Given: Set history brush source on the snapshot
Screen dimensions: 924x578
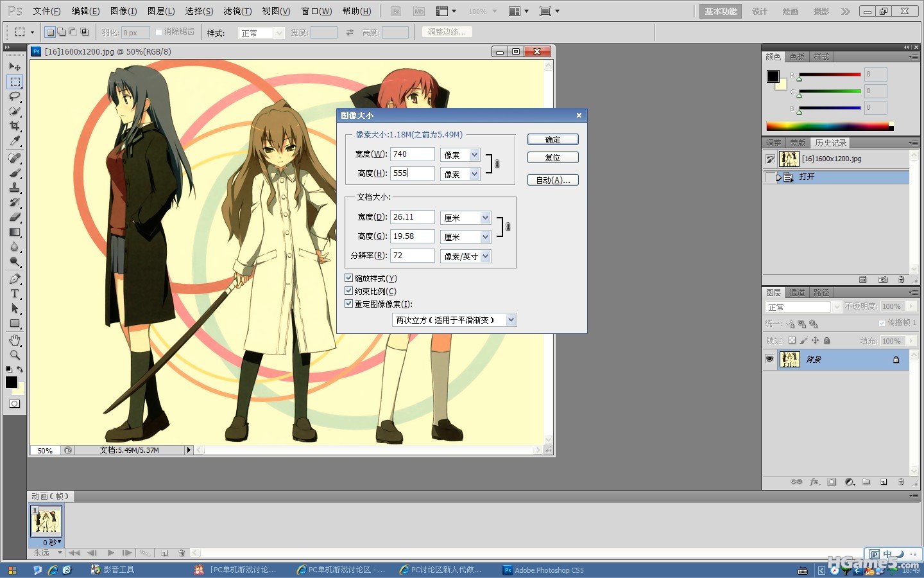Looking at the screenshot, I should (x=770, y=159).
